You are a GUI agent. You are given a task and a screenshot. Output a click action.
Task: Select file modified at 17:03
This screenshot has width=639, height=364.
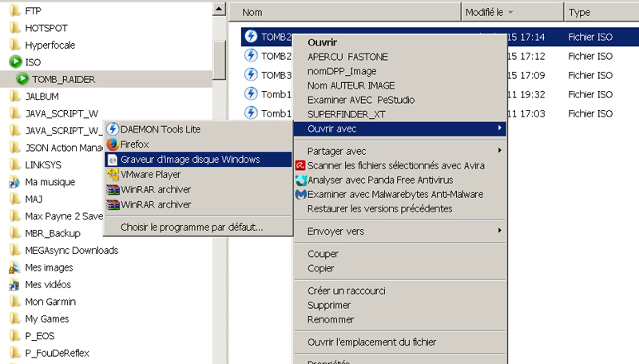click(x=440, y=113)
